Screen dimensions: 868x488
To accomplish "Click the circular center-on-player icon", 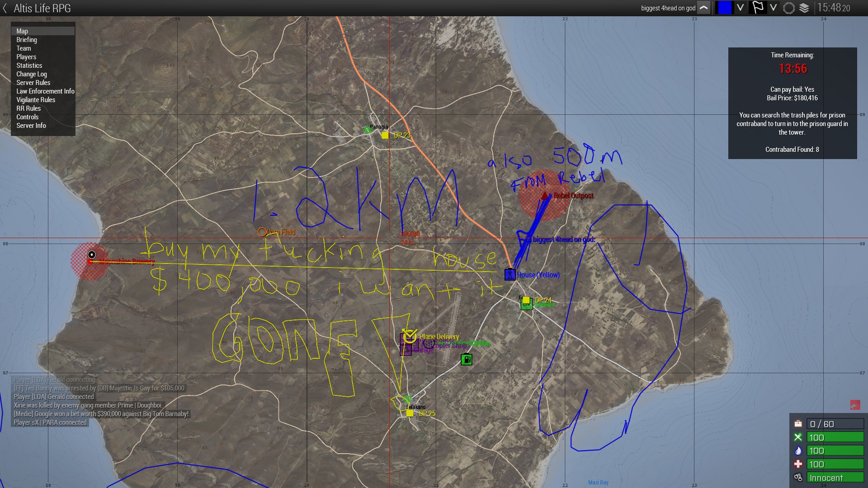I will 789,8.
